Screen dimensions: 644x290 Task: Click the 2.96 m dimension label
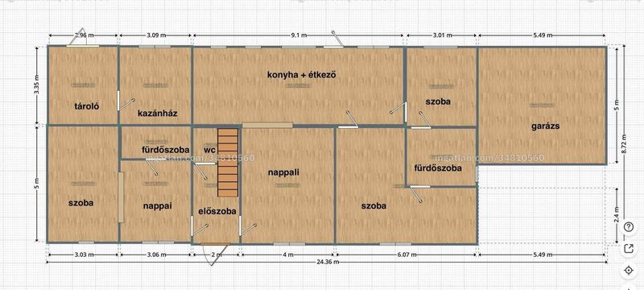(84, 35)
